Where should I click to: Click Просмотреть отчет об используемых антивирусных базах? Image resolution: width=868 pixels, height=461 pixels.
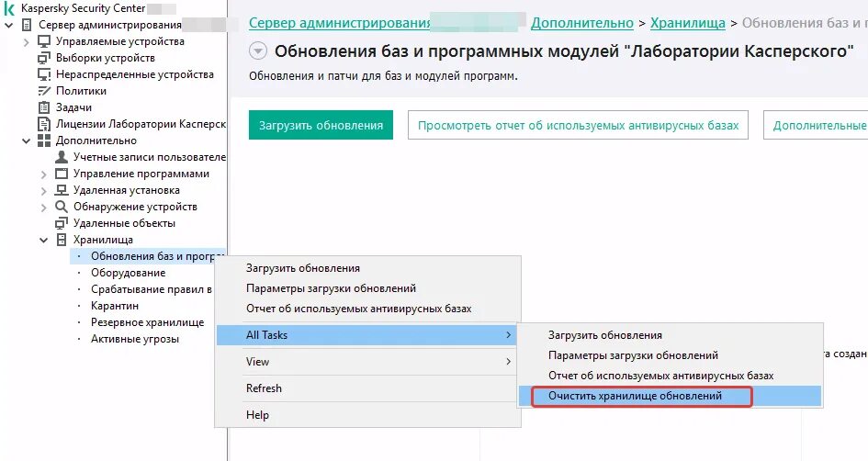pos(578,125)
